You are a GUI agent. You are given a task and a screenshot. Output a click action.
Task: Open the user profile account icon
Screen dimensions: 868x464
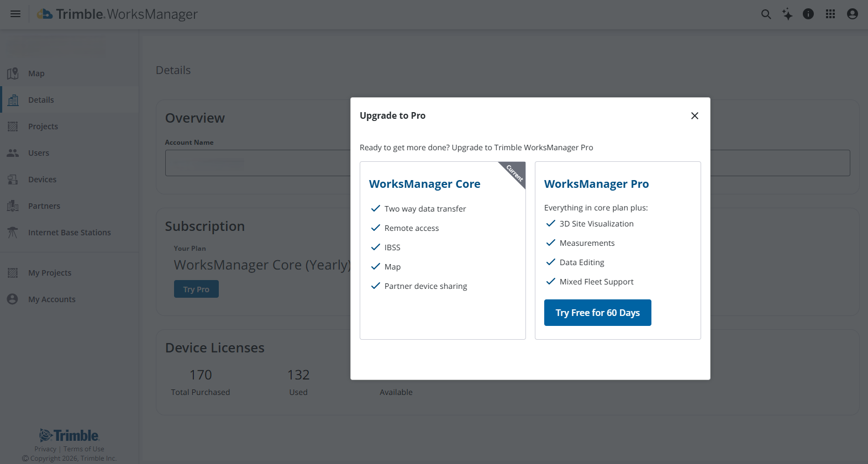[x=853, y=14]
